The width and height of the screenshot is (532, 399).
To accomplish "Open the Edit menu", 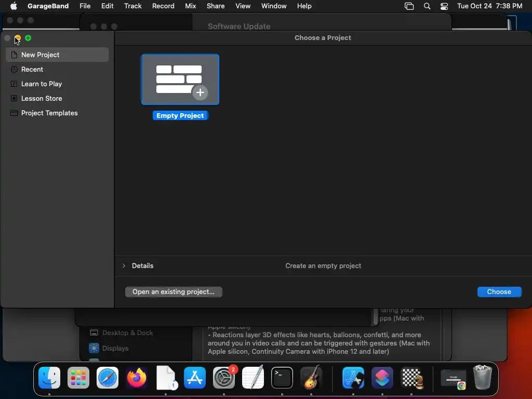I will point(107,6).
